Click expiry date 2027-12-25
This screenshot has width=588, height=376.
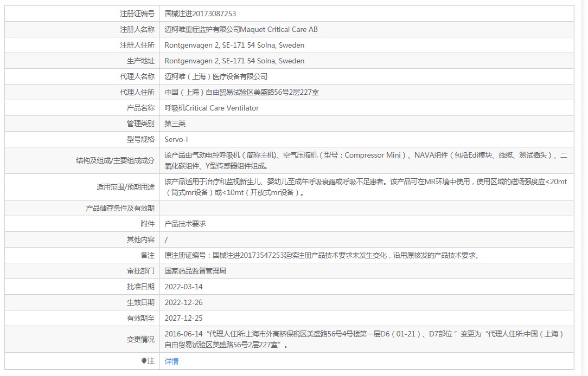(183, 319)
